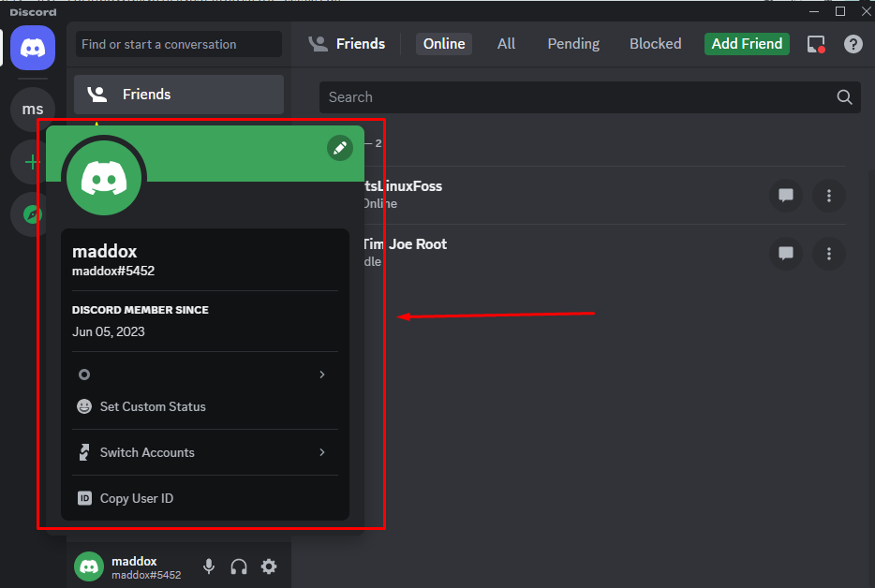Select Copy User ID
This screenshot has height=588, width=875.
(x=205, y=498)
